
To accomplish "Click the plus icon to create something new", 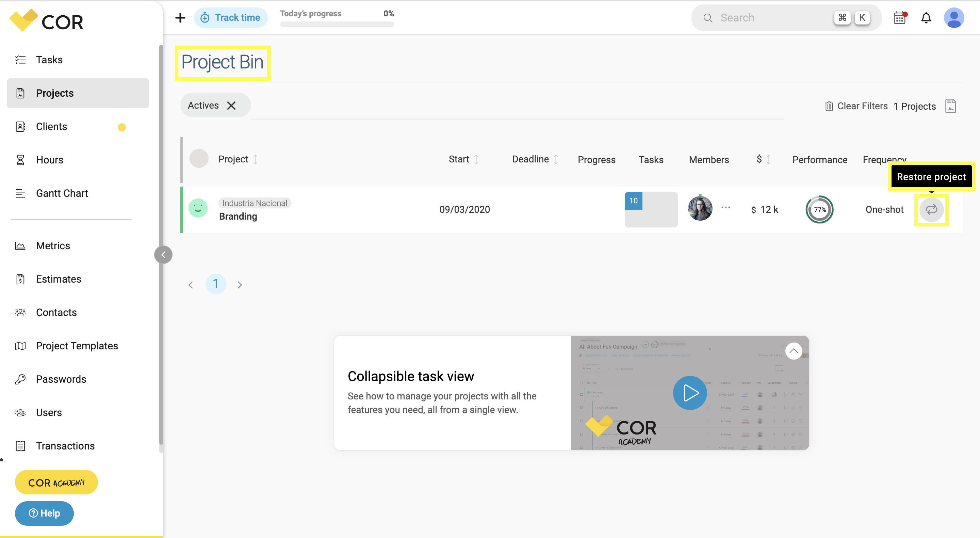I will point(180,17).
